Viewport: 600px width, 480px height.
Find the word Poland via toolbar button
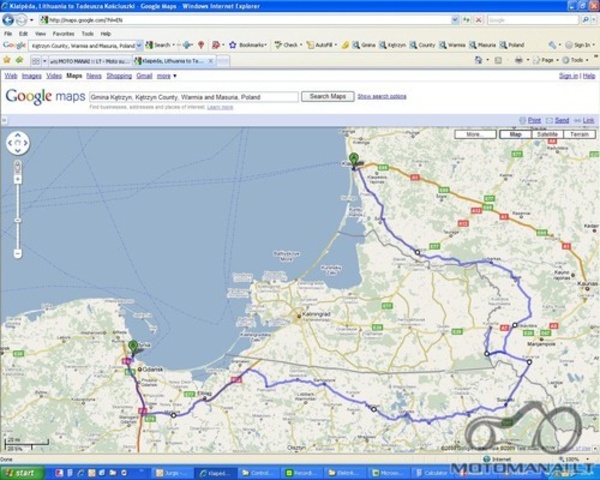point(512,45)
